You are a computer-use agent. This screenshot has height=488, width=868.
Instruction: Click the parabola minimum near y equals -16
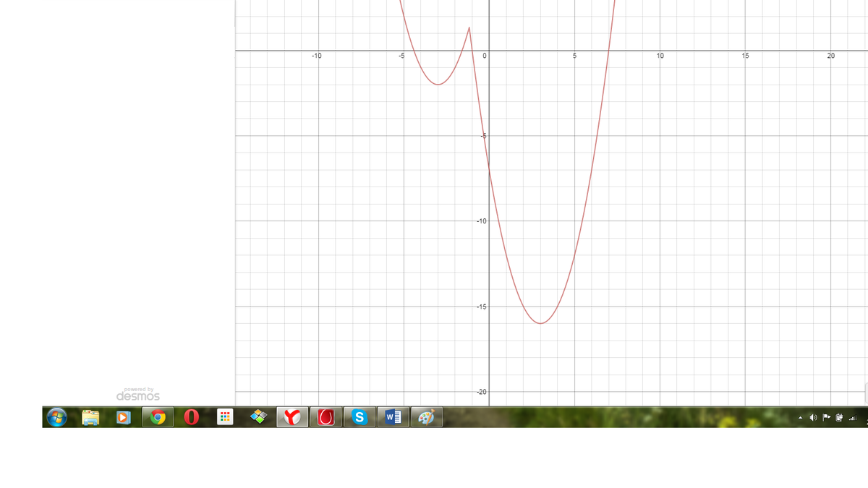[540, 323]
